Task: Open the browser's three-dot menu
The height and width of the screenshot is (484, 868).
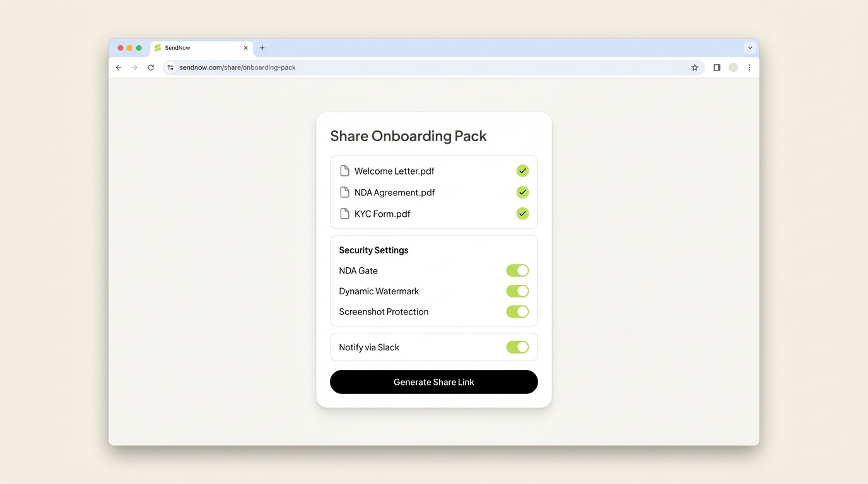Action: pos(749,67)
